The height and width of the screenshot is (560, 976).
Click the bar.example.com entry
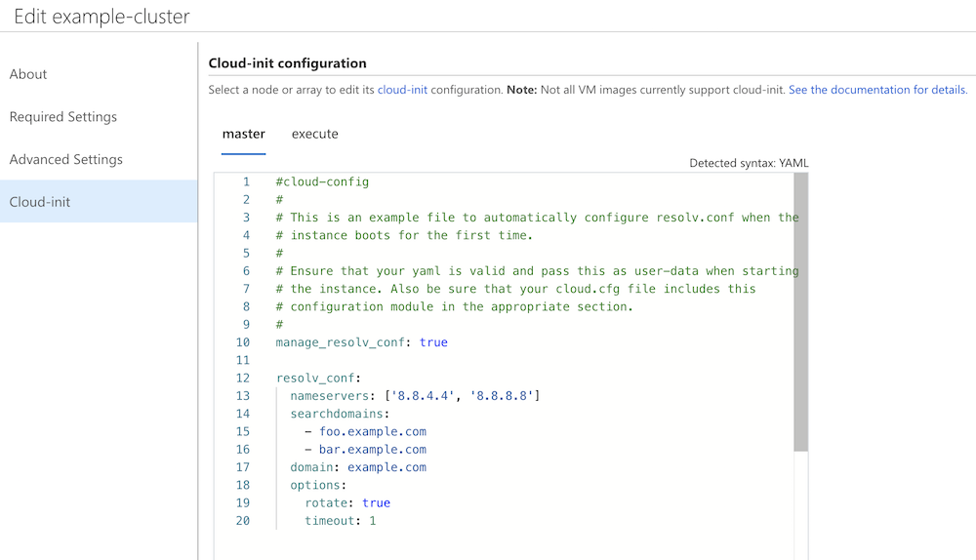tap(373, 449)
